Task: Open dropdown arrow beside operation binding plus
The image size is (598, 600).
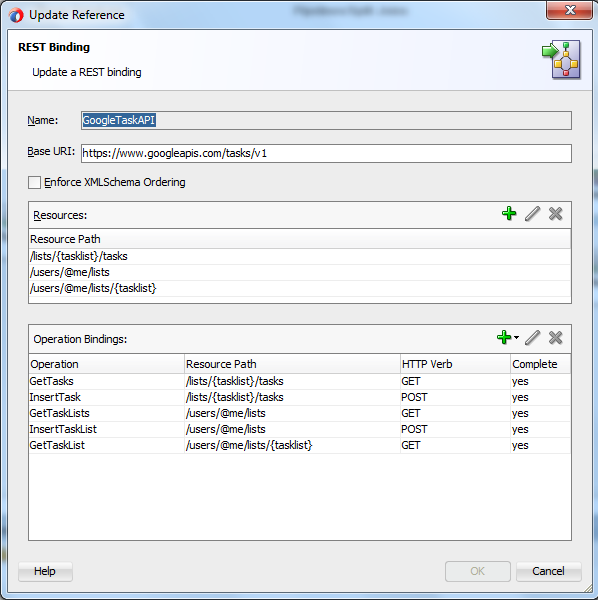Action: (x=517, y=338)
